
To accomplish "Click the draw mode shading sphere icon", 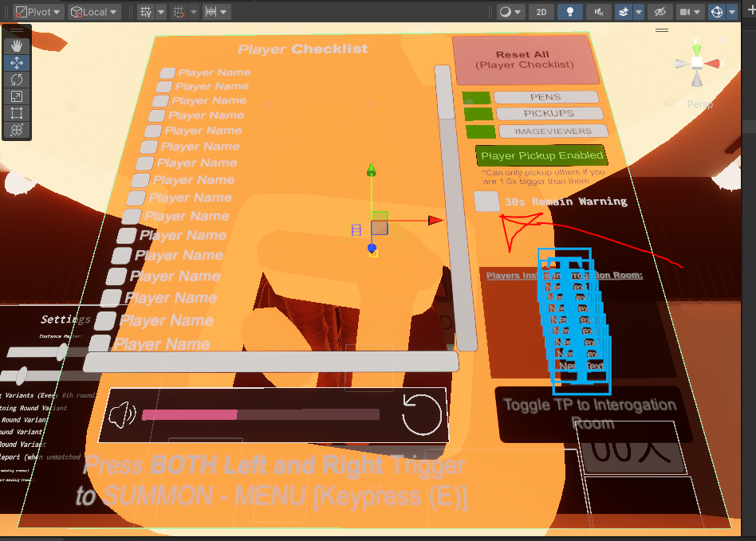I will [x=505, y=12].
